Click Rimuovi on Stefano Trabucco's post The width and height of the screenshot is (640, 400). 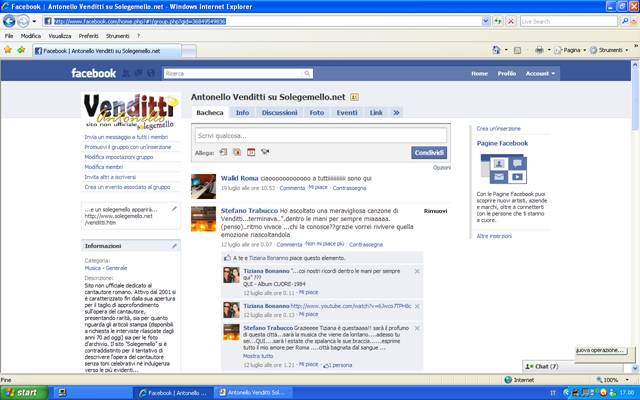click(436, 211)
